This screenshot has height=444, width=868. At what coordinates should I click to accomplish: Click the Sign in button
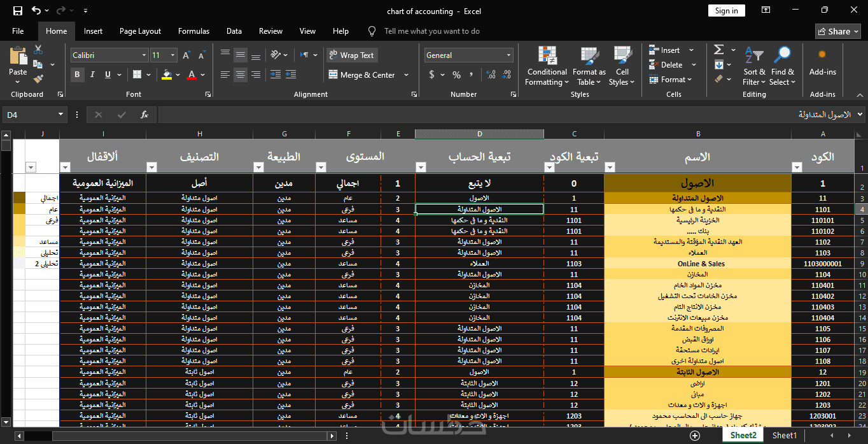point(726,11)
